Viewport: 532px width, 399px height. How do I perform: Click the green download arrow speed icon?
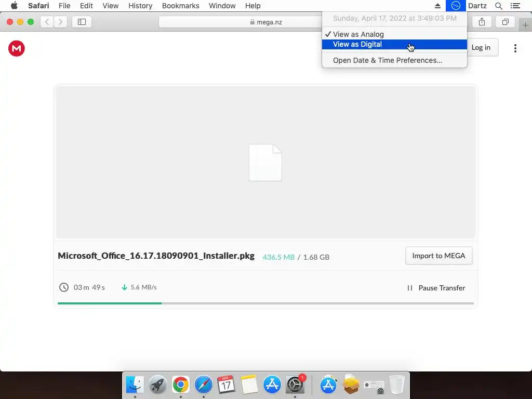[x=124, y=287]
